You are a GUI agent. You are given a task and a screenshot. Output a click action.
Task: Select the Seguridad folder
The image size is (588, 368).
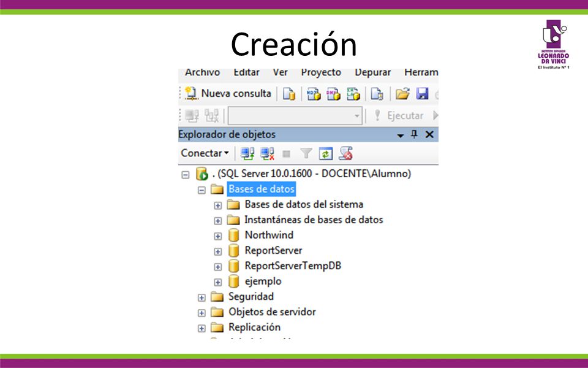pyautogui.click(x=251, y=297)
